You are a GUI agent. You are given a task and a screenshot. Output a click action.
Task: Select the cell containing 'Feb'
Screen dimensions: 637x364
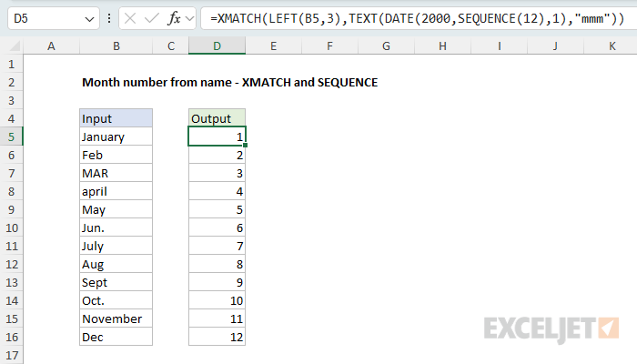(x=116, y=155)
